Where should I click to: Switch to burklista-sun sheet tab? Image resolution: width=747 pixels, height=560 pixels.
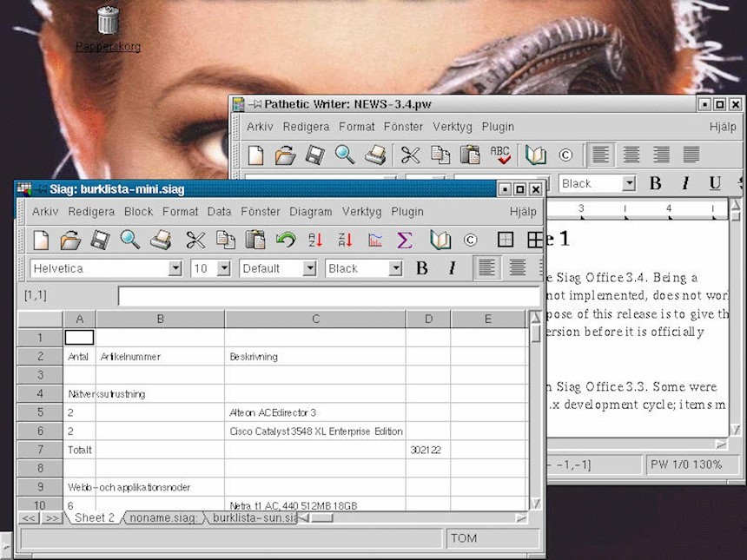(253, 517)
